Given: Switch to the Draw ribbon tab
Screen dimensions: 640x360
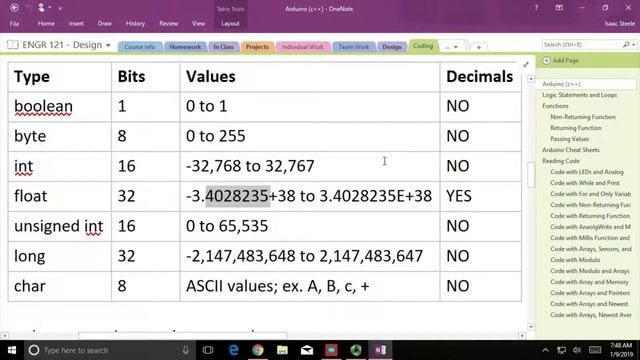Looking at the screenshot, I should tap(104, 24).
